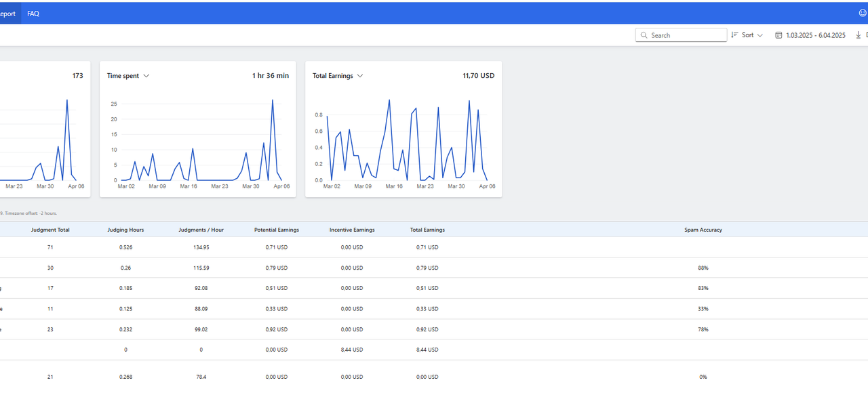This screenshot has width=868, height=393.
Task: Select Judgments / Hour cell 115.59
Action: 201,268
